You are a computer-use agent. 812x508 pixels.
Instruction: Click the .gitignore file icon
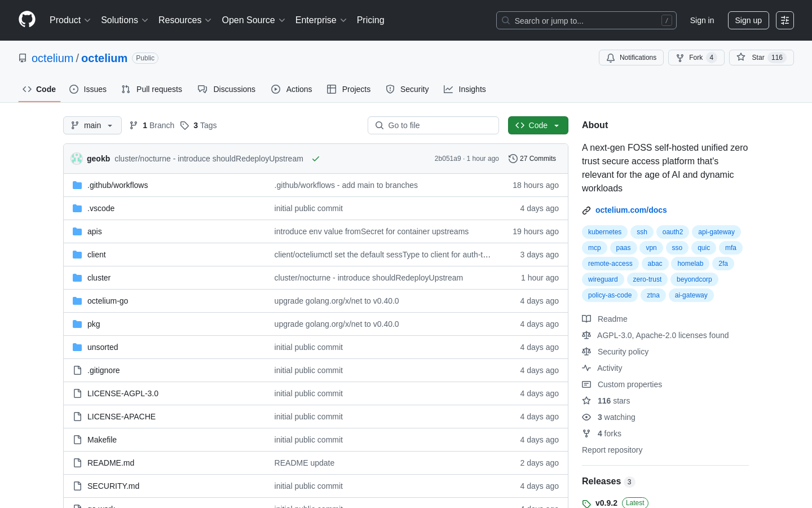77,370
